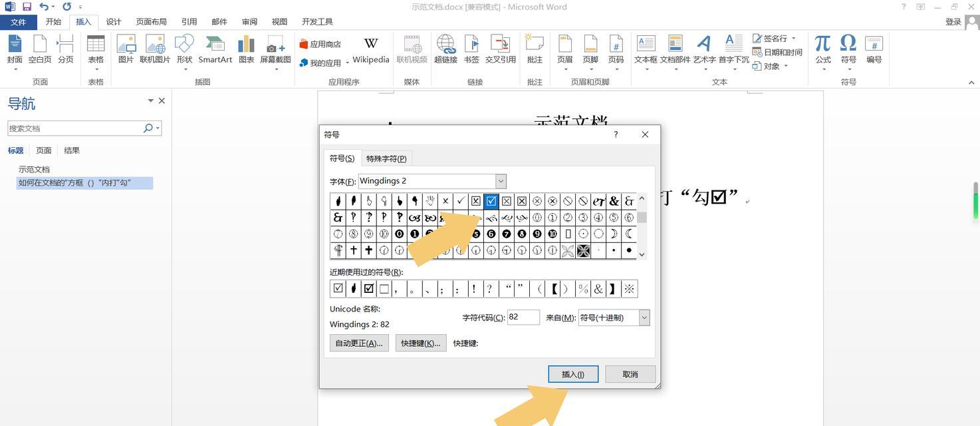Image resolution: width=980 pixels, height=426 pixels.
Task: Open the 来自 symbol (decimal) dropdown
Action: (x=644, y=318)
